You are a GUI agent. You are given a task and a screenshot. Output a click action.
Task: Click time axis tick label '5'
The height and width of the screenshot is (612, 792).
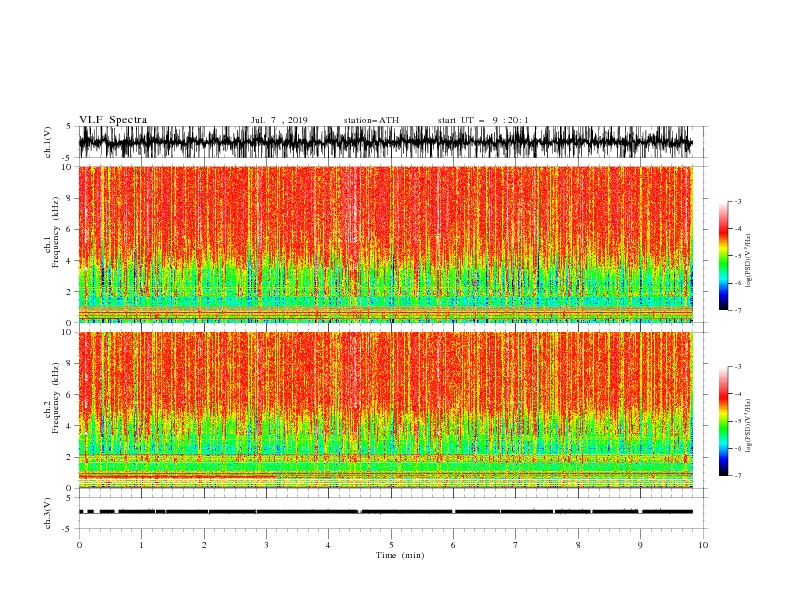(x=391, y=545)
